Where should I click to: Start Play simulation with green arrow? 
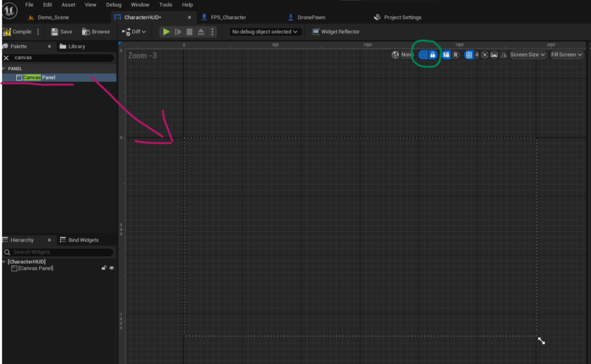166,32
